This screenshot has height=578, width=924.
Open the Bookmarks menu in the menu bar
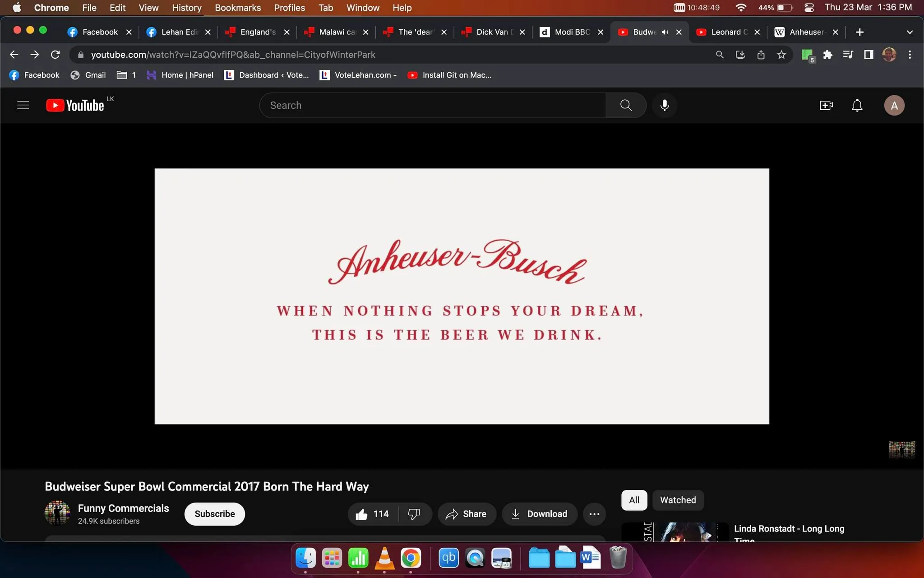click(237, 8)
